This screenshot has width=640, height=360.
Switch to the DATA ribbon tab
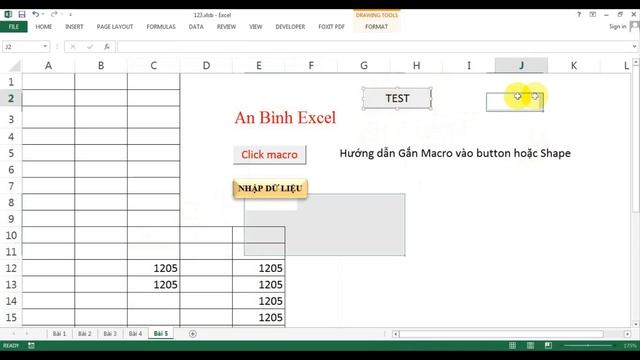click(196, 27)
